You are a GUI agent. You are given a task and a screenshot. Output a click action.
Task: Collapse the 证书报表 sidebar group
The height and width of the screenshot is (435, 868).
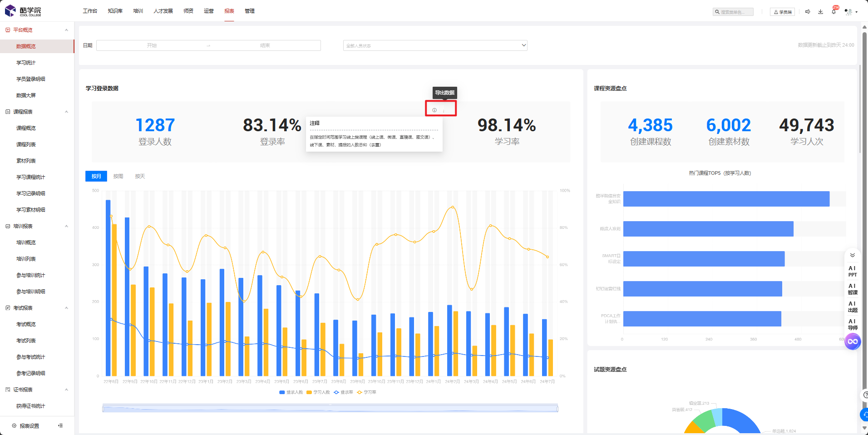coord(66,390)
